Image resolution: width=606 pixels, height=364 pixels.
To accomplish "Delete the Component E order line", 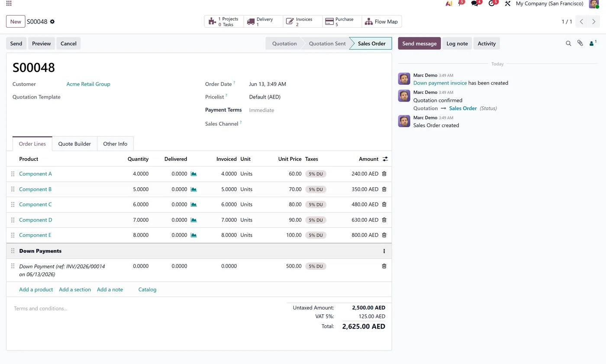I will point(384,235).
